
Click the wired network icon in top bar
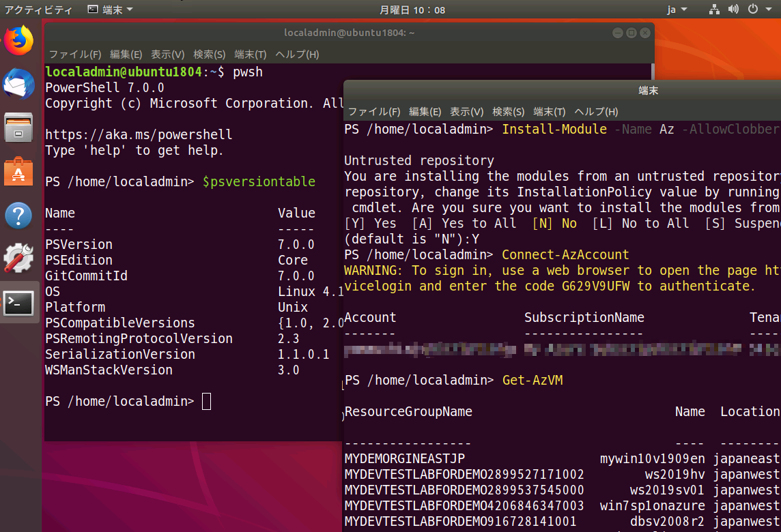point(713,10)
